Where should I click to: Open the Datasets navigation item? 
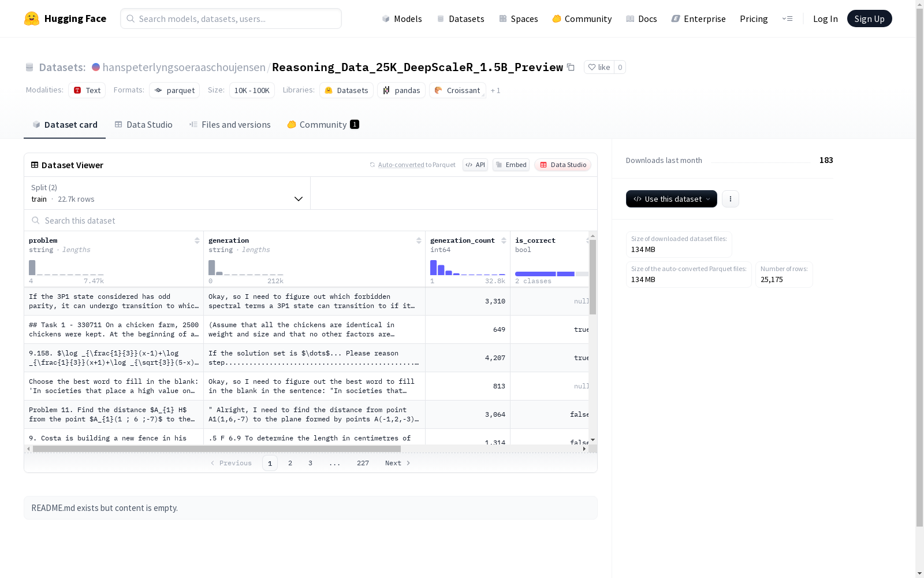point(460,18)
